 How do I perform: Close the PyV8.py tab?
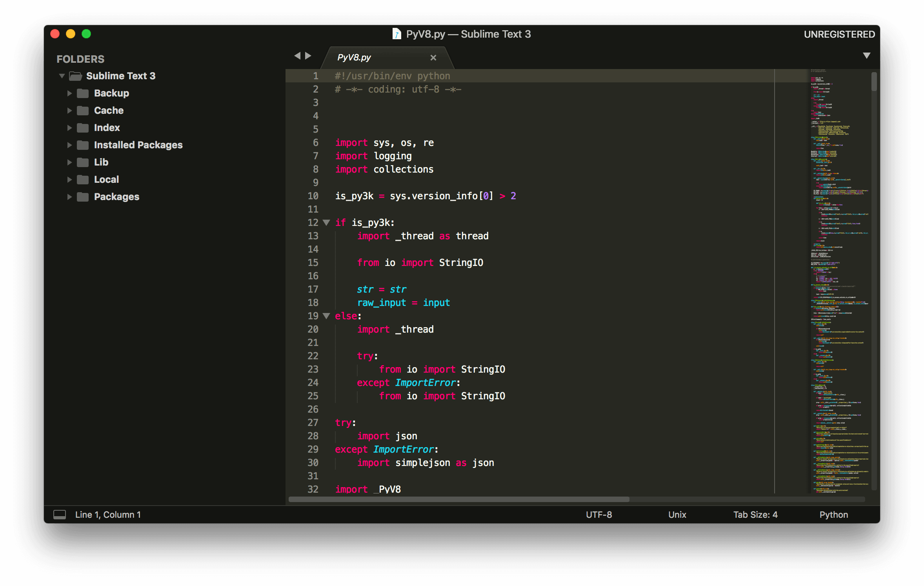(433, 58)
